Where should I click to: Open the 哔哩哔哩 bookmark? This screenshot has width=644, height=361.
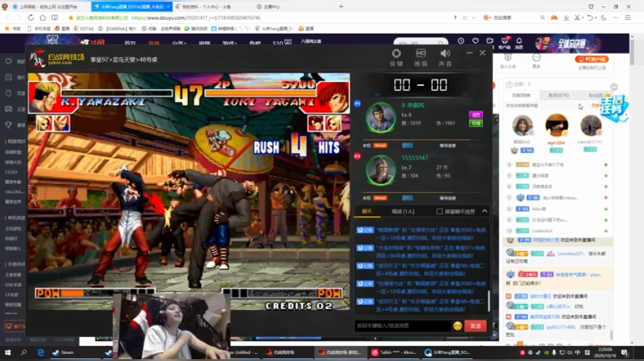point(231,29)
